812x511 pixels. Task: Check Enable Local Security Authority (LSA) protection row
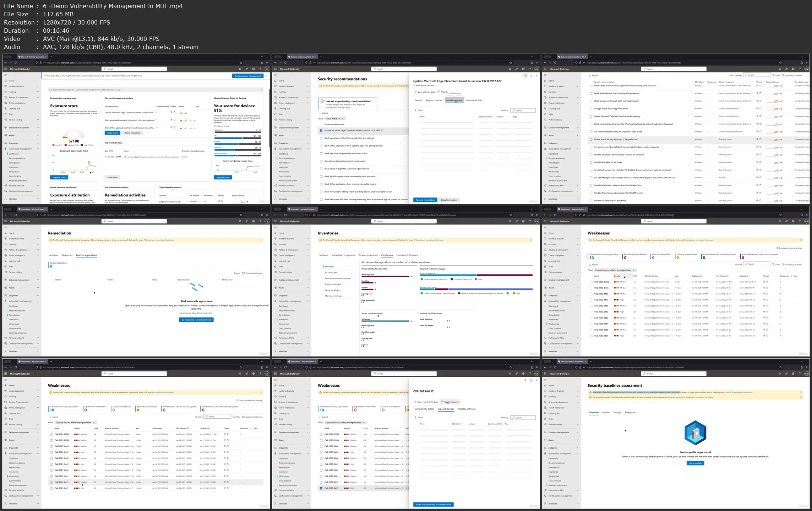591,139
